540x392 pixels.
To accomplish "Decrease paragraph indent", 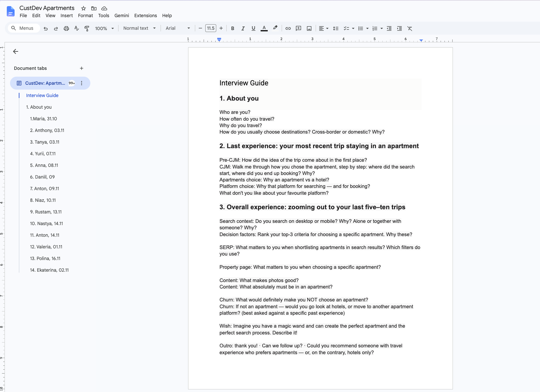I will click(x=389, y=28).
